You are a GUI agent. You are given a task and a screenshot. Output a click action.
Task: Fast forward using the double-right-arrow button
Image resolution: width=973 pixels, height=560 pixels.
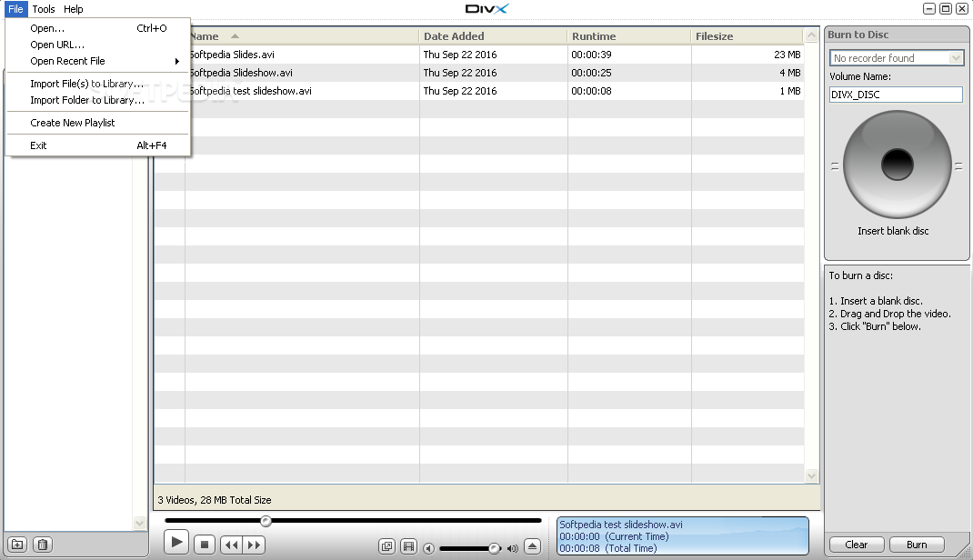[254, 545]
